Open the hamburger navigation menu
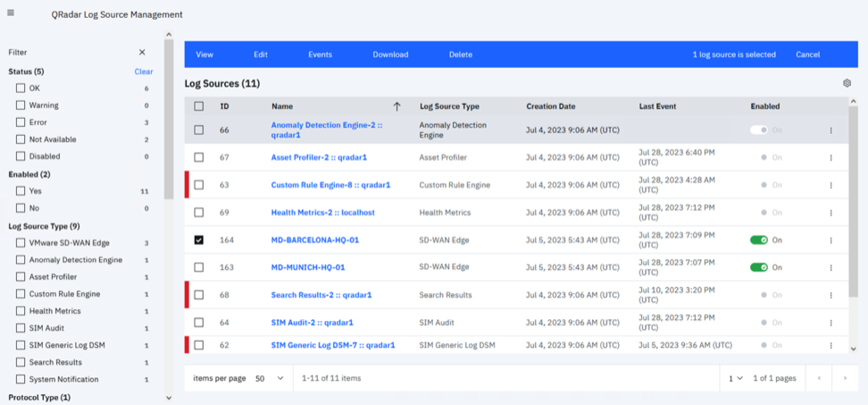Image resolution: width=868 pixels, height=405 pixels. [11, 13]
